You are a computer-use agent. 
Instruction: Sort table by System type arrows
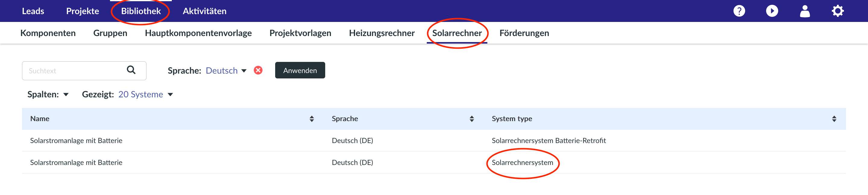point(834,119)
